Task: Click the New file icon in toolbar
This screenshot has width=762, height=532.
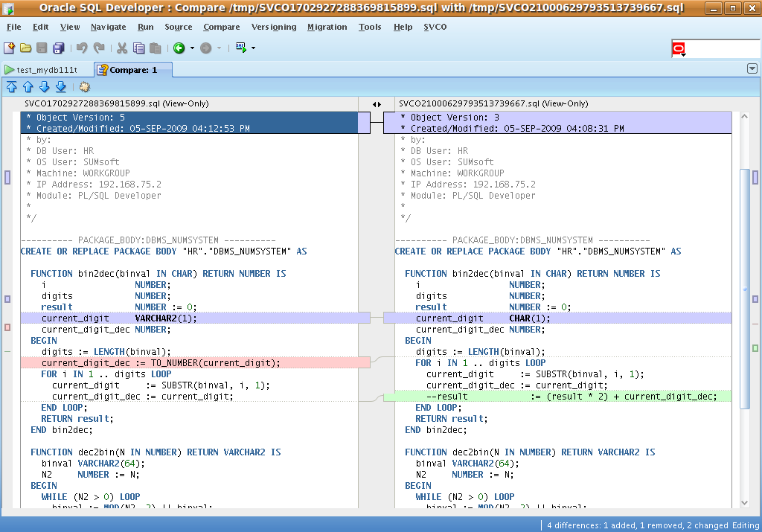Action: click(x=9, y=48)
